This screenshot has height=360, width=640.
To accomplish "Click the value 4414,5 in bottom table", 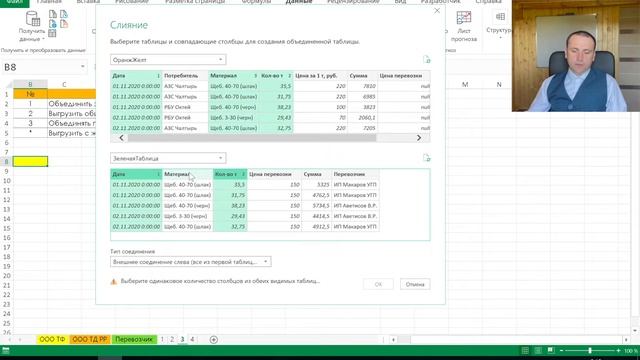I will (321, 216).
